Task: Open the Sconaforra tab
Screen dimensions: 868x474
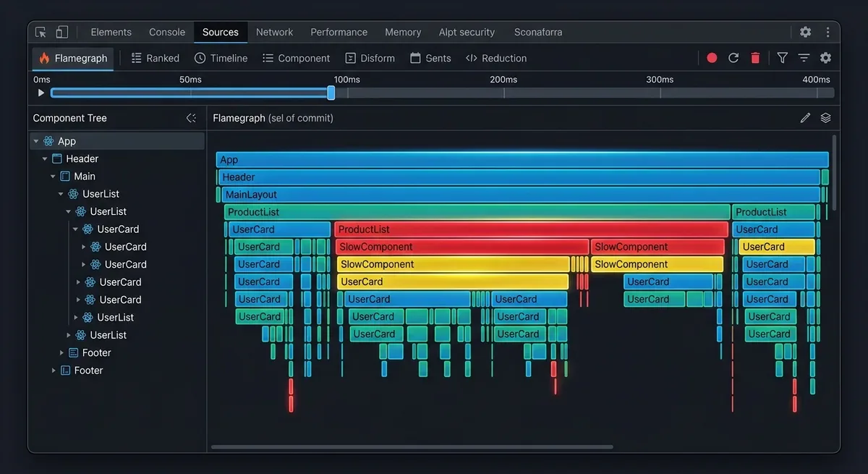Action: (x=538, y=32)
